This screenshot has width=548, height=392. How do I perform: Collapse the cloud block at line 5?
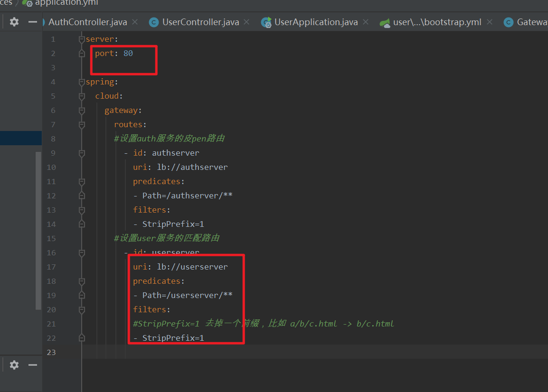click(82, 96)
